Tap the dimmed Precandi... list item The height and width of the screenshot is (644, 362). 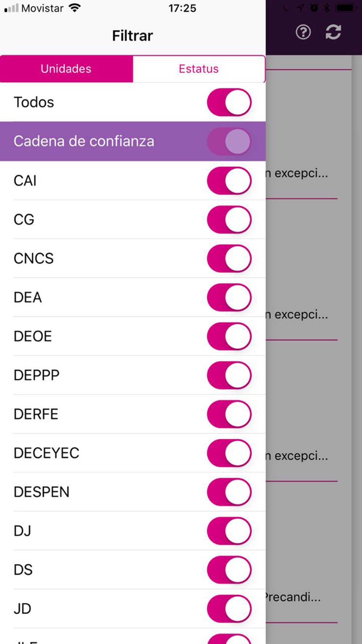point(292,597)
